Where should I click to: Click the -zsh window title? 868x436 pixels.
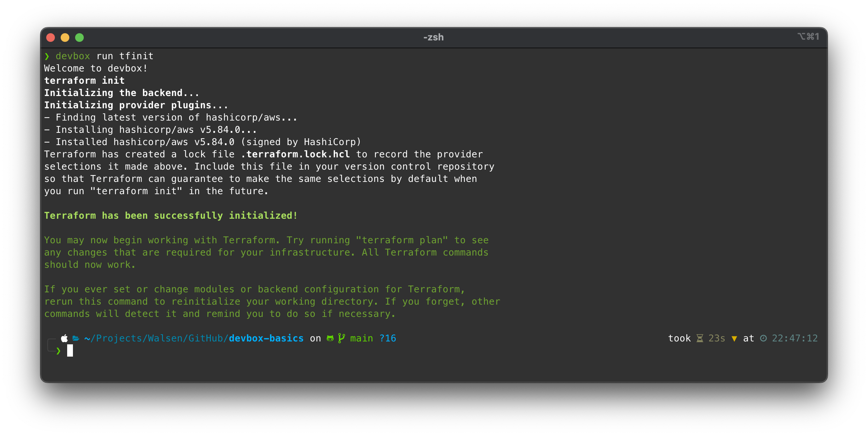434,37
